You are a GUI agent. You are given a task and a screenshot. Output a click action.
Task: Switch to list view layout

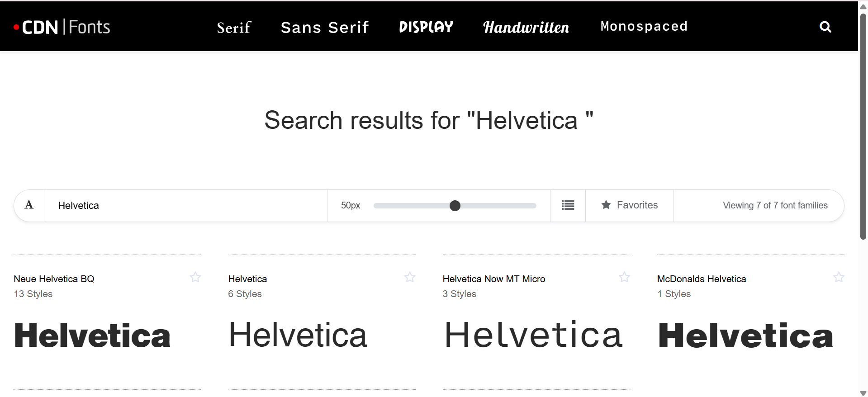tap(568, 205)
